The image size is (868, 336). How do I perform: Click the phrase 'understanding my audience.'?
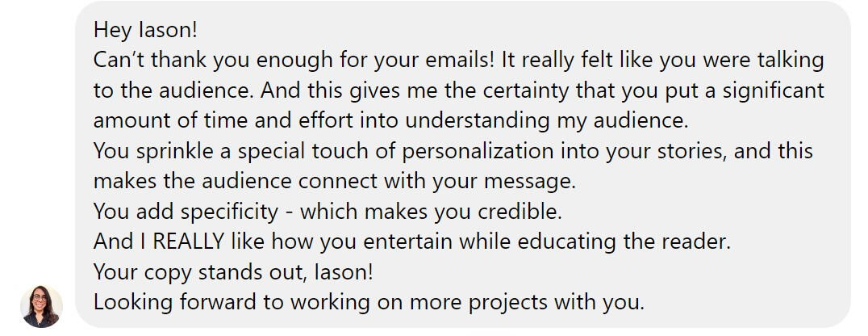[547, 121]
